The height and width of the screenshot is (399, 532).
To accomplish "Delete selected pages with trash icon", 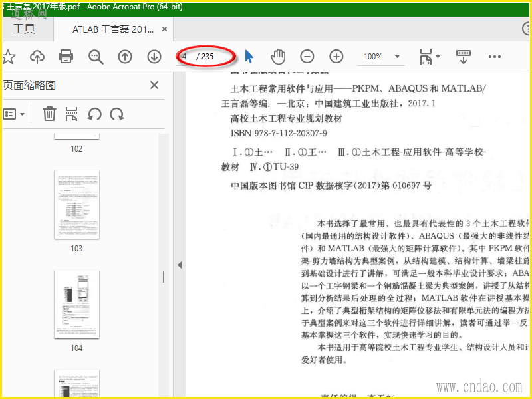I will [49, 114].
